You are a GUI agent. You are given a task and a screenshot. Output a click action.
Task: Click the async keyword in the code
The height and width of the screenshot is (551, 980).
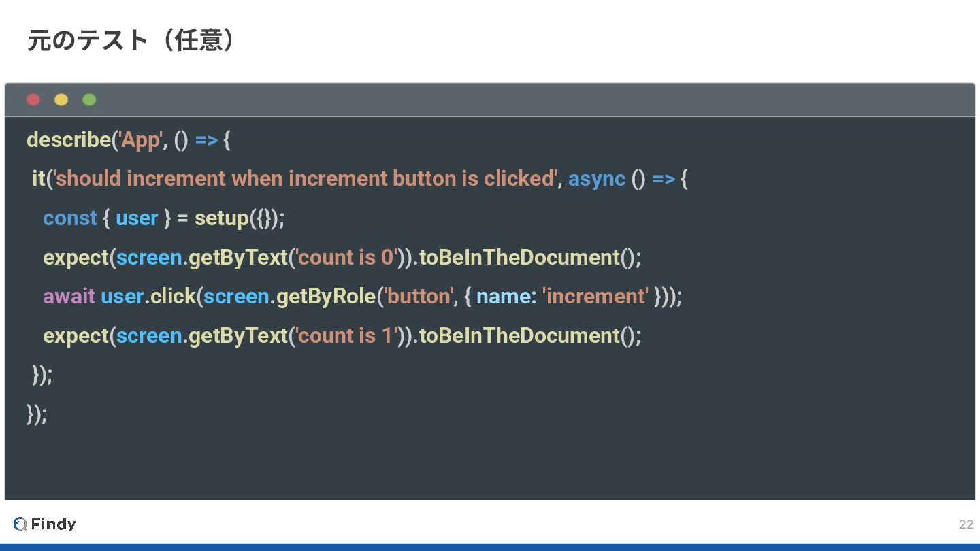tap(596, 179)
